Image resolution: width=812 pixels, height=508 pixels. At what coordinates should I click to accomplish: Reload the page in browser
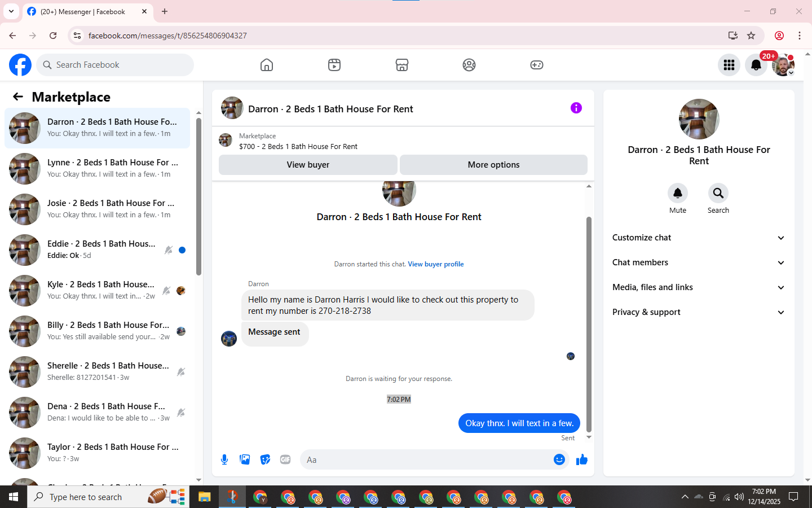pos(53,36)
